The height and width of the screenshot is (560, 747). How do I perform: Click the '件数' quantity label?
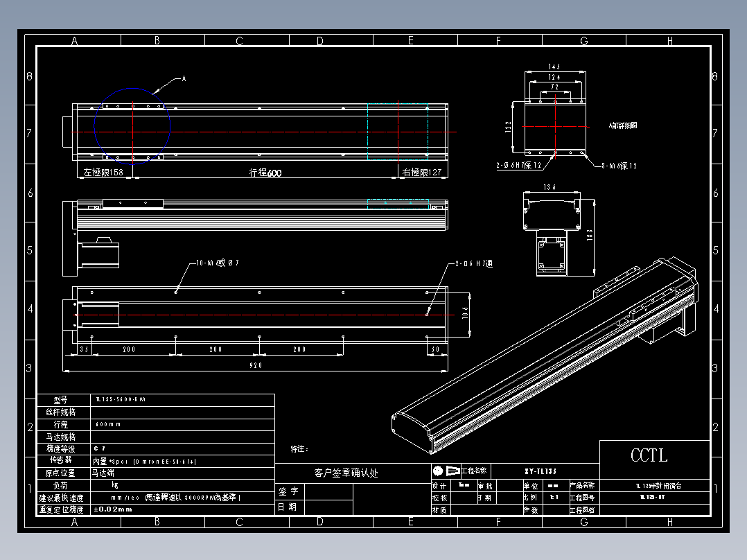(531, 510)
